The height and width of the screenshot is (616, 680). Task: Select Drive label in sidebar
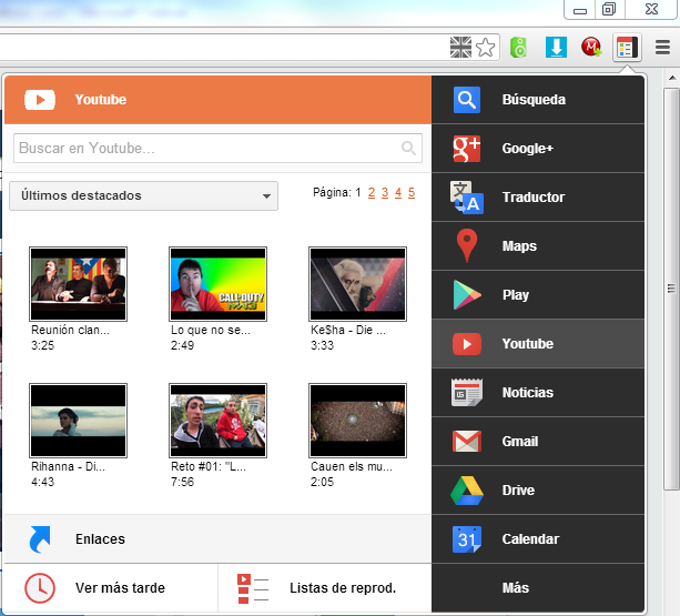(518, 491)
